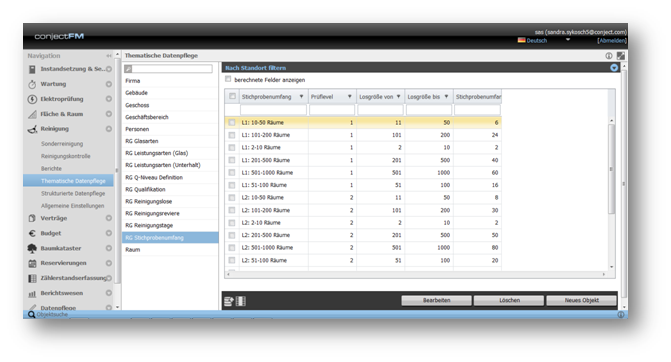Click the Fläche & Raum icon

32,114
